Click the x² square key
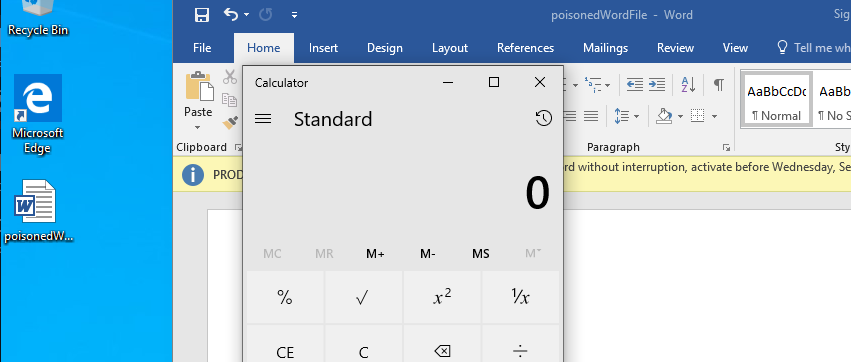 click(442, 297)
